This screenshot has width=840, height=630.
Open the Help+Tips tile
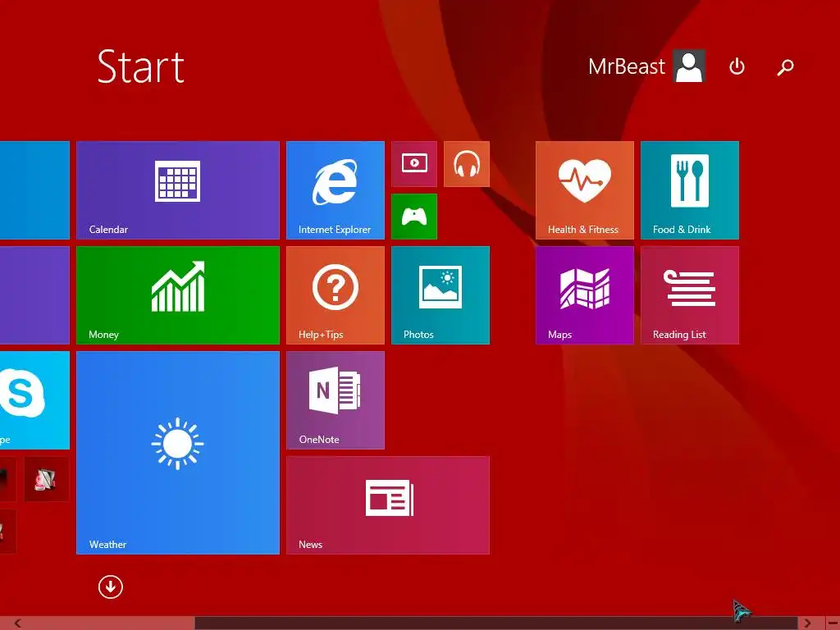336,295
